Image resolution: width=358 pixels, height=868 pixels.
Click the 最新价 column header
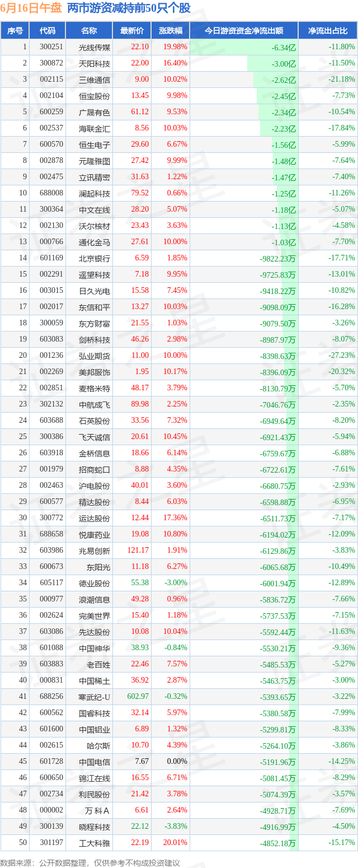132,31
